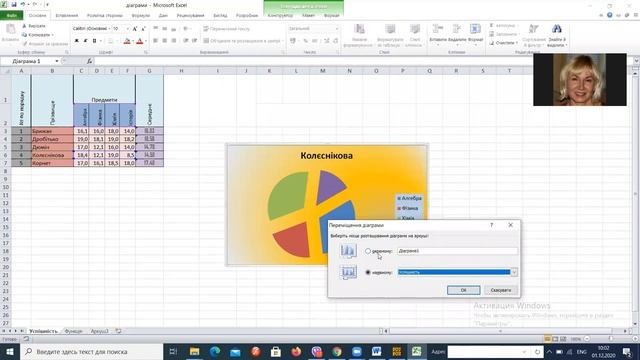This screenshot has width=640, height=360.
Task: Click the Save icon in quick access toolbar
Action: [14, 4]
